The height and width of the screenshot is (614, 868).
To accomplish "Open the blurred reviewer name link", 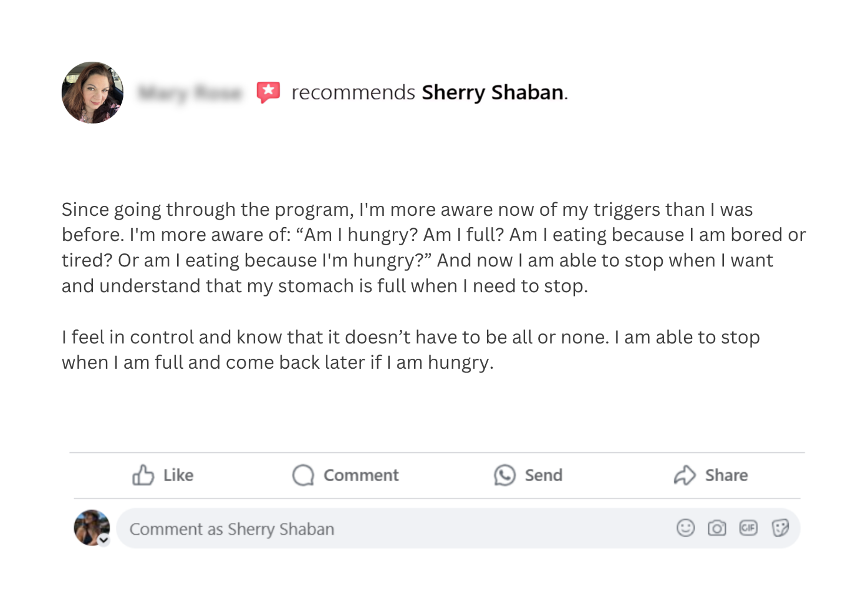I will point(190,93).
